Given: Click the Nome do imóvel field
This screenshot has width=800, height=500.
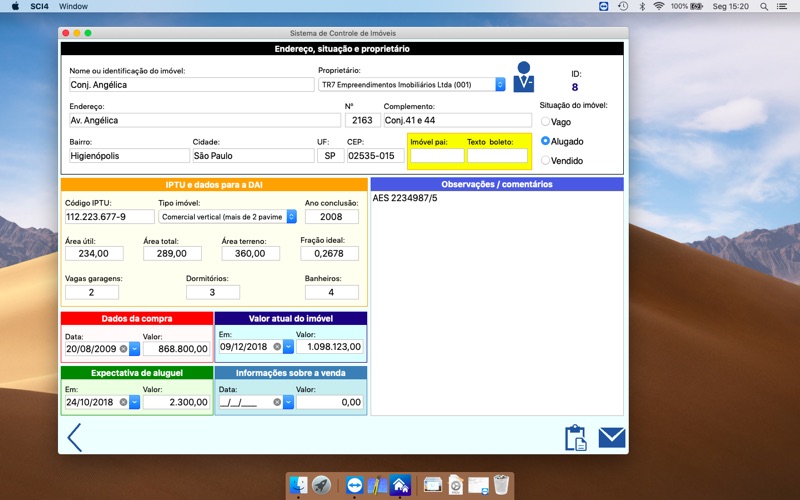Looking at the screenshot, I should tap(192, 85).
